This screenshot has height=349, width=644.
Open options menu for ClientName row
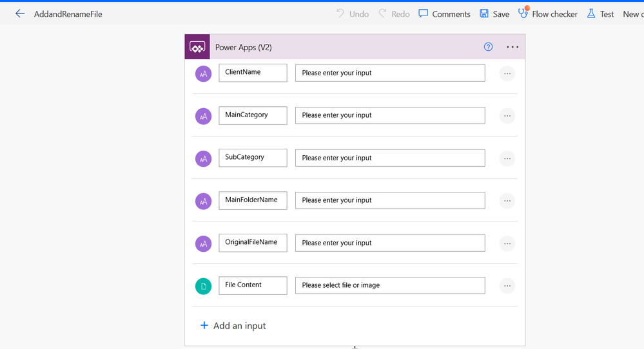pos(507,74)
